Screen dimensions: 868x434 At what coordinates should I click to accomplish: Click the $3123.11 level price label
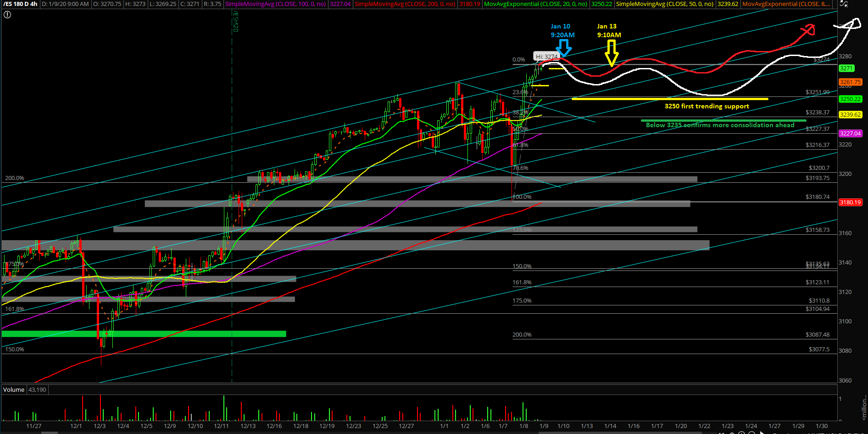click(x=818, y=282)
